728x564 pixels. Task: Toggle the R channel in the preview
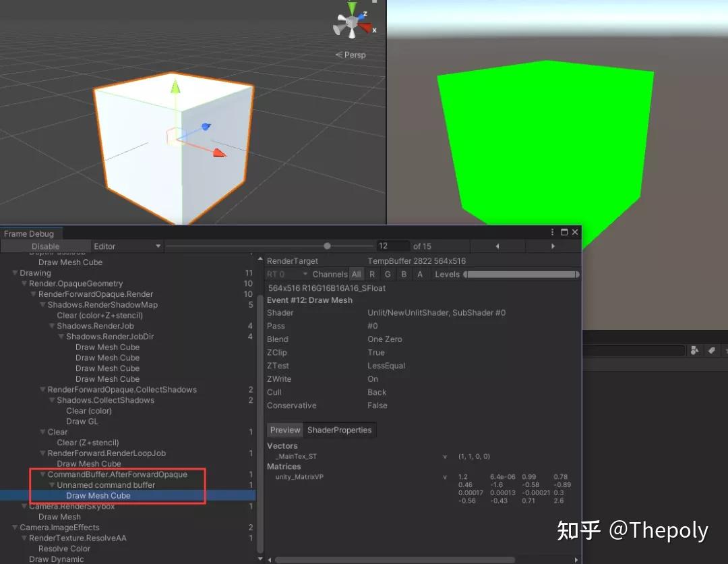pos(372,274)
